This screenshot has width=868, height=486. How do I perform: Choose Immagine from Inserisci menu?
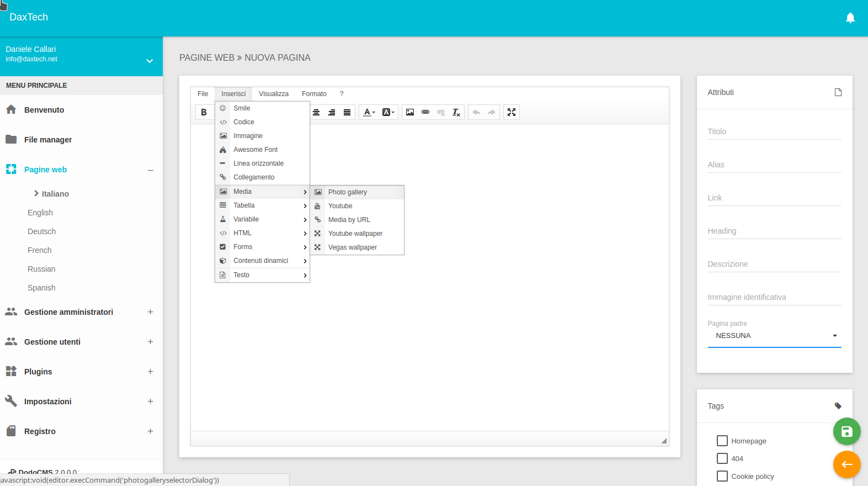tap(262, 136)
